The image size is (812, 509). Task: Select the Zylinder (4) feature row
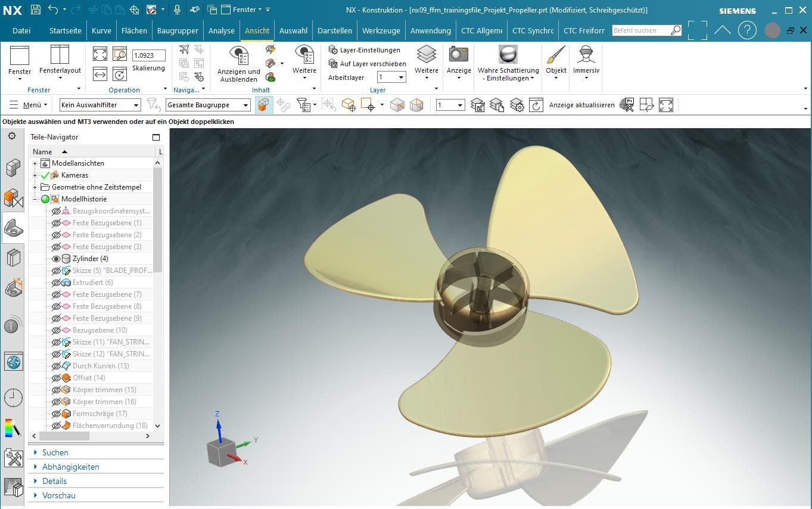tap(91, 259)
